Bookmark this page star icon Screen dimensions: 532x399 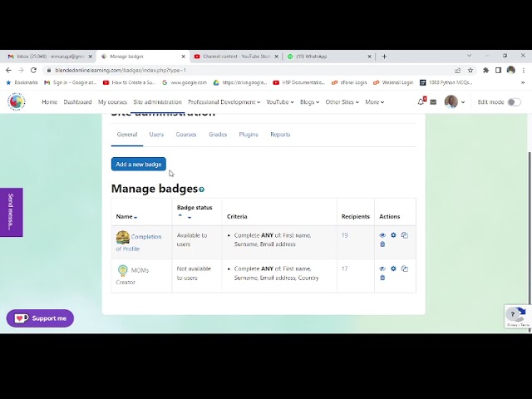[470, 70]
